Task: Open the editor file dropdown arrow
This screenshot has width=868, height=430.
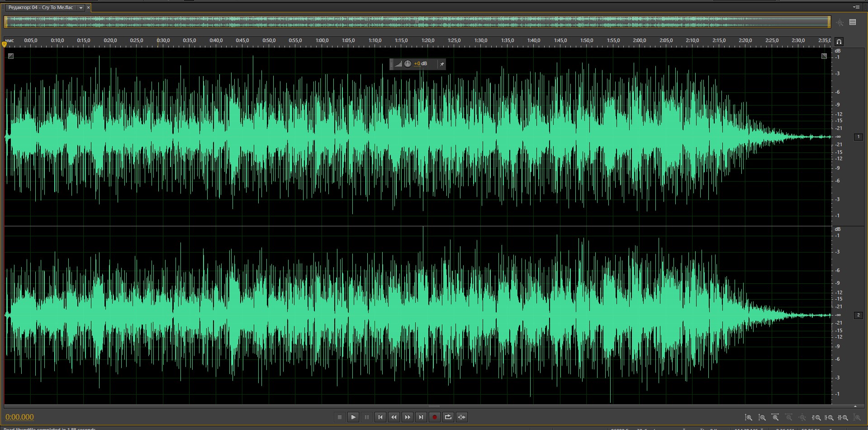Action: 81,8
